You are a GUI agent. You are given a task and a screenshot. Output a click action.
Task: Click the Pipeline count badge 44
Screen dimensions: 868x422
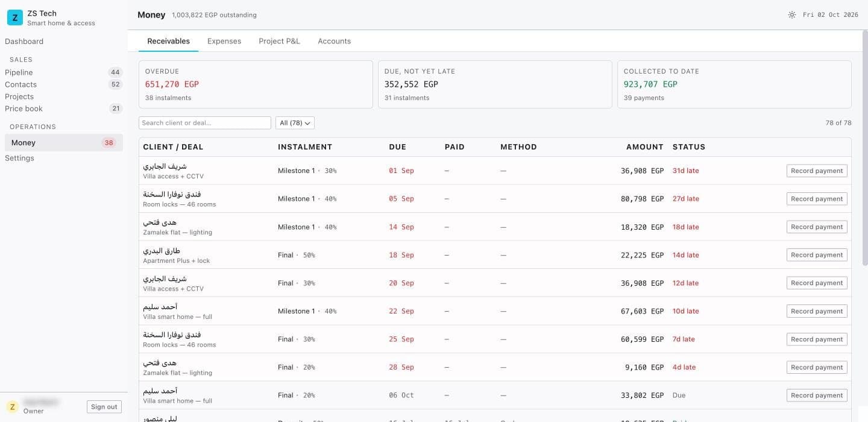tap(115, 72)
